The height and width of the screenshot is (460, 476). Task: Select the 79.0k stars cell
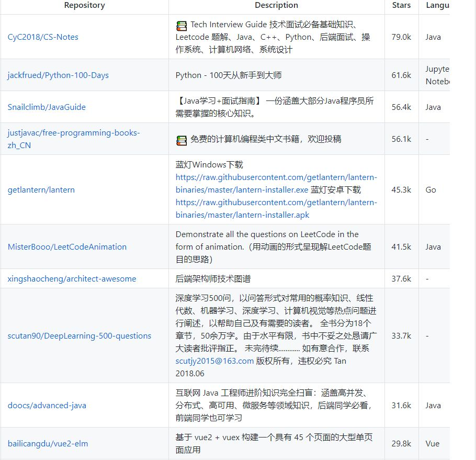[x=401, y=37]
